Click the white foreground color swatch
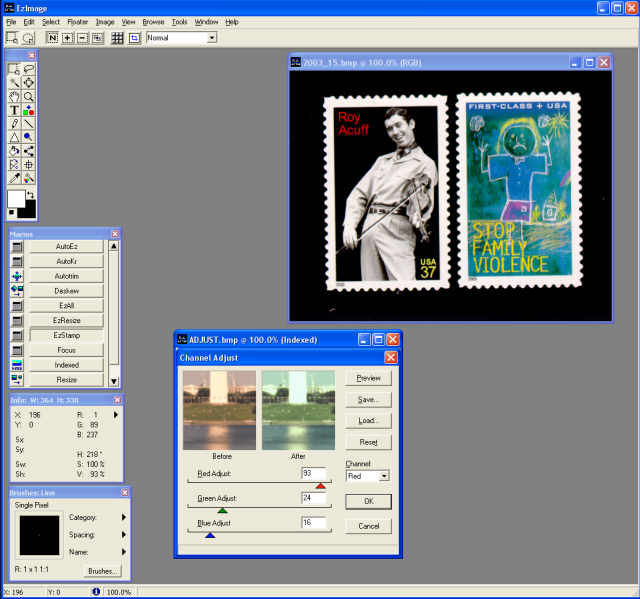The width and height of the screenshot is (640, 599). [16, 199]
